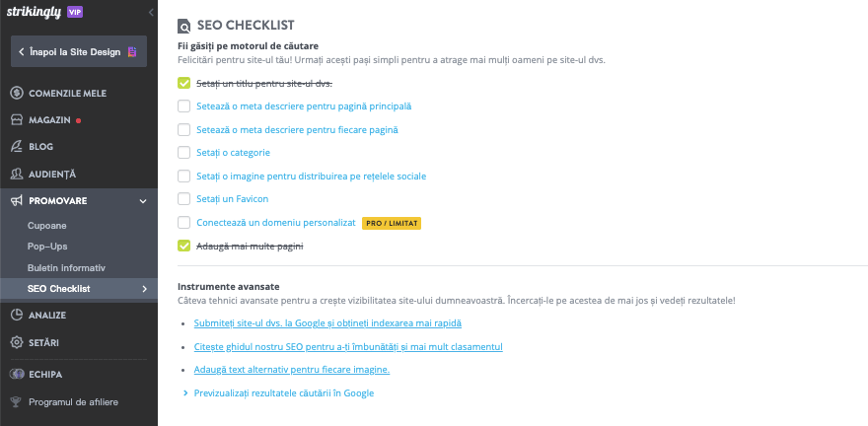Click the Blog quill icon

tap(17, 147)
